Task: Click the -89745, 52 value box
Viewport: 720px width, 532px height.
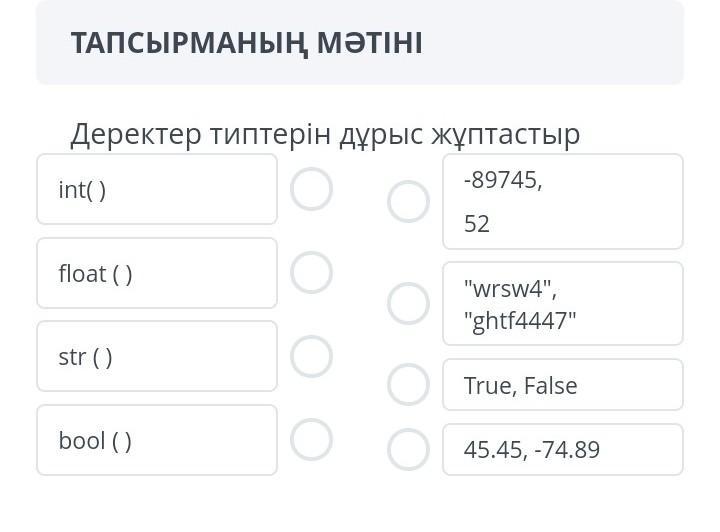Action: coord(562,201)
